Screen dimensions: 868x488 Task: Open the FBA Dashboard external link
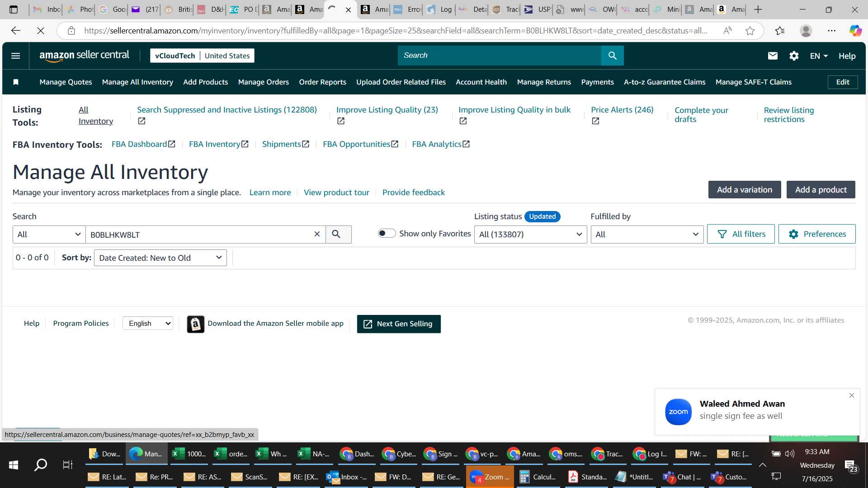tap(143, 144)
